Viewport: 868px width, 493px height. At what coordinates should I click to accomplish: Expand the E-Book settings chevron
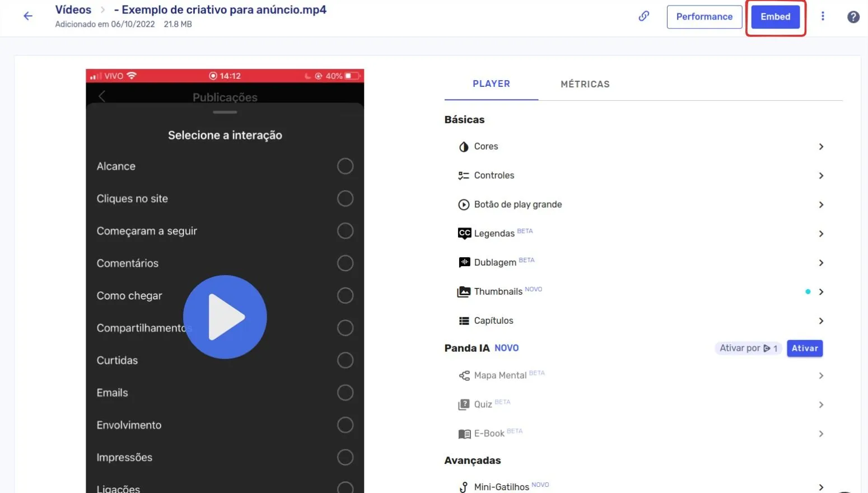(821, 434)
